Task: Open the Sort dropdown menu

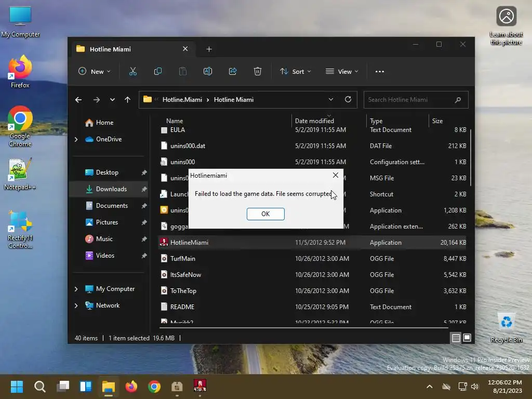Action: coord(295,71)
